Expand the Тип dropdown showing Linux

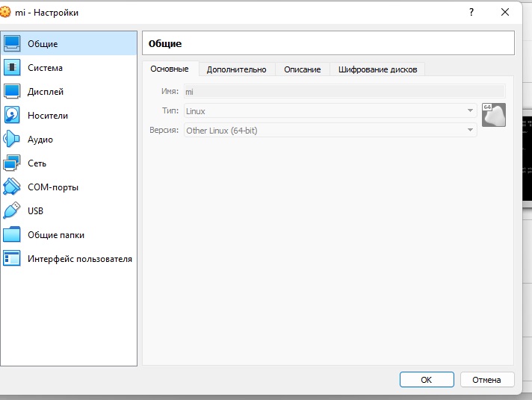click(x=330, y=110)
